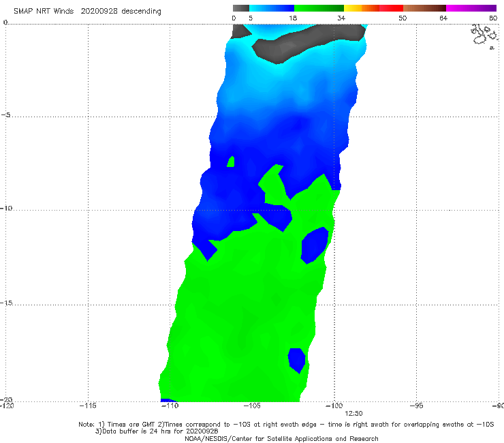This screenshot has width=504, height=443.
Task: Click the latitude label '-10'
Action: 6,208
